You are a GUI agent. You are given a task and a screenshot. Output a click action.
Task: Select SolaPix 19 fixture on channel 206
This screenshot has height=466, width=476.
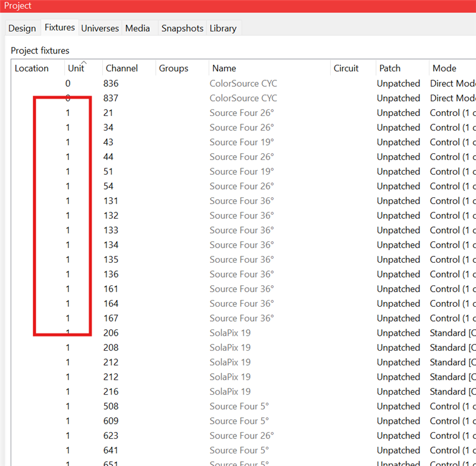(230, 333)
